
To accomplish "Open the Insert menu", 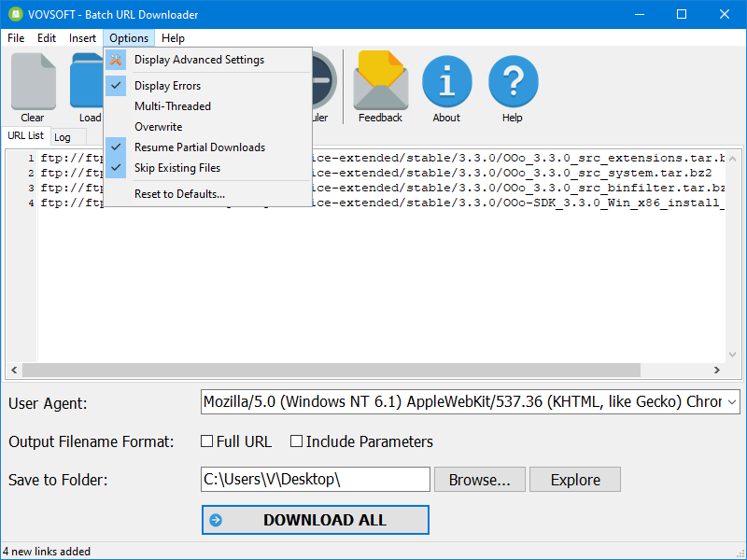I will click(82, 38).
